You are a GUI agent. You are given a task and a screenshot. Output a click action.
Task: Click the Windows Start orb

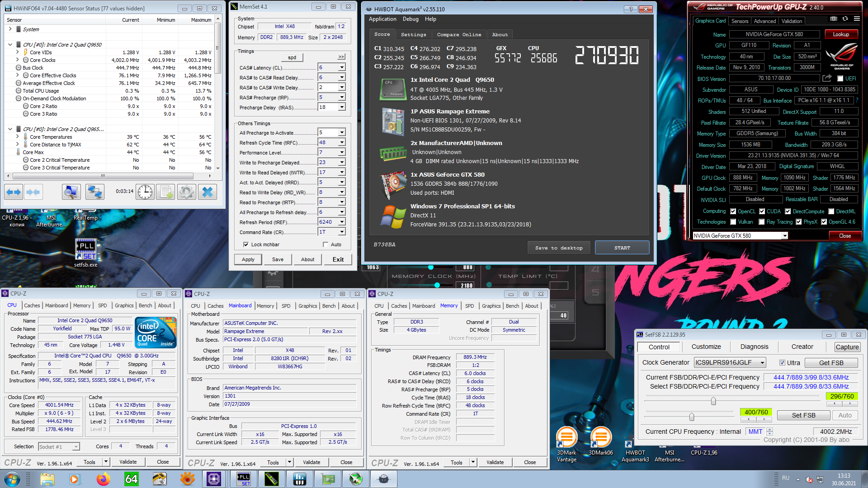pos(12,479)
